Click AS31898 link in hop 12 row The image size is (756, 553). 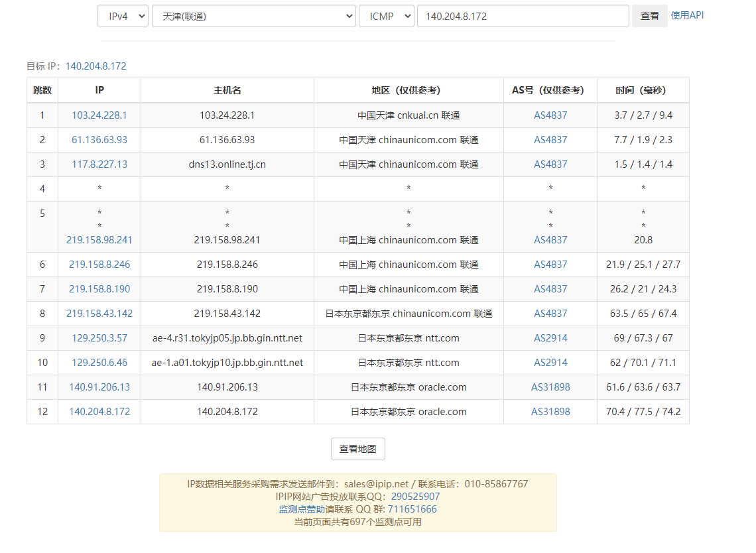click(550, 412)
